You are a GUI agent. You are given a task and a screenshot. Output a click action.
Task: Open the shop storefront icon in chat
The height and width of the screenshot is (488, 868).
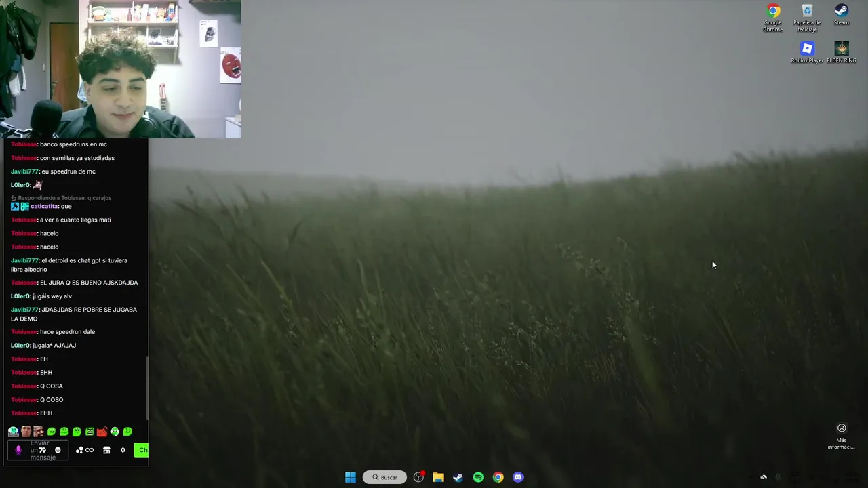(106, 450)
